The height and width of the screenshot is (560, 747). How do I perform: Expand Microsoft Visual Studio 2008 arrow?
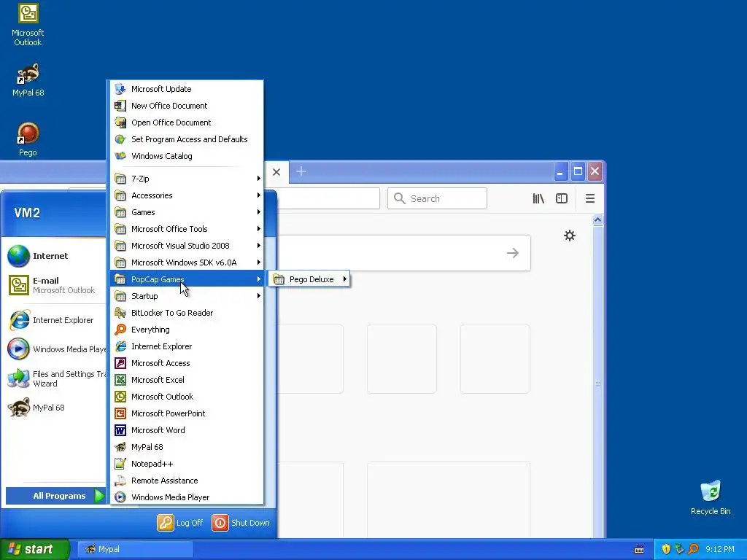click(x=259, y=246)
